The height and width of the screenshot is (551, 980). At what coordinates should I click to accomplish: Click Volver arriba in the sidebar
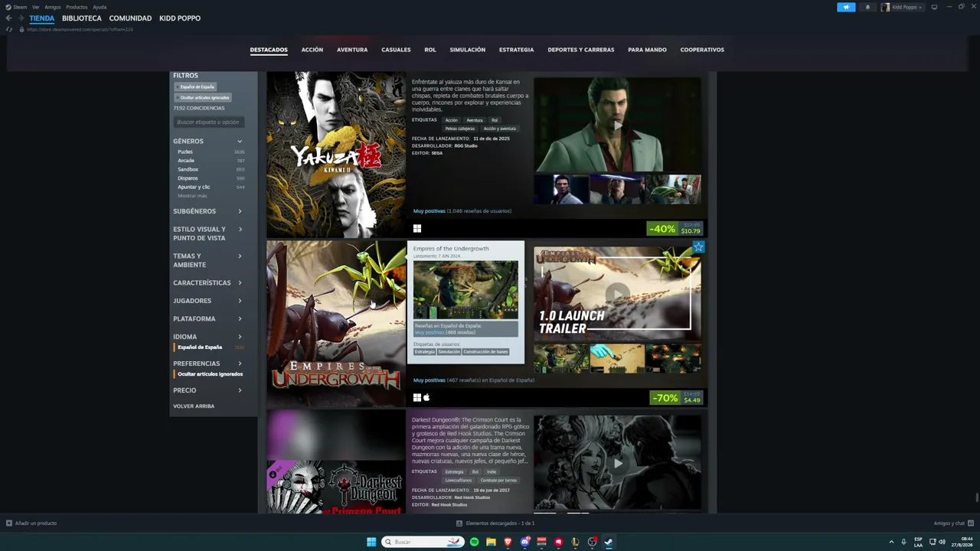pos(194,406)
